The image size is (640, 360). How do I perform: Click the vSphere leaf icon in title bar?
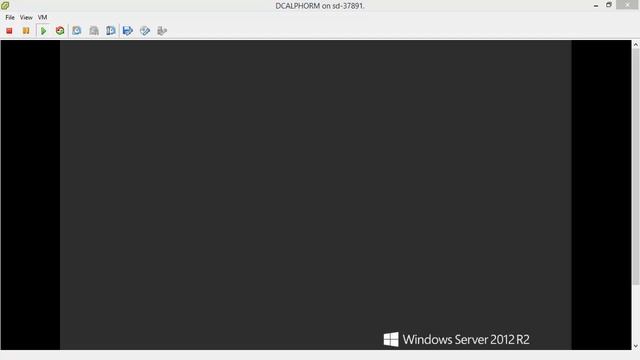pos(5,6)
